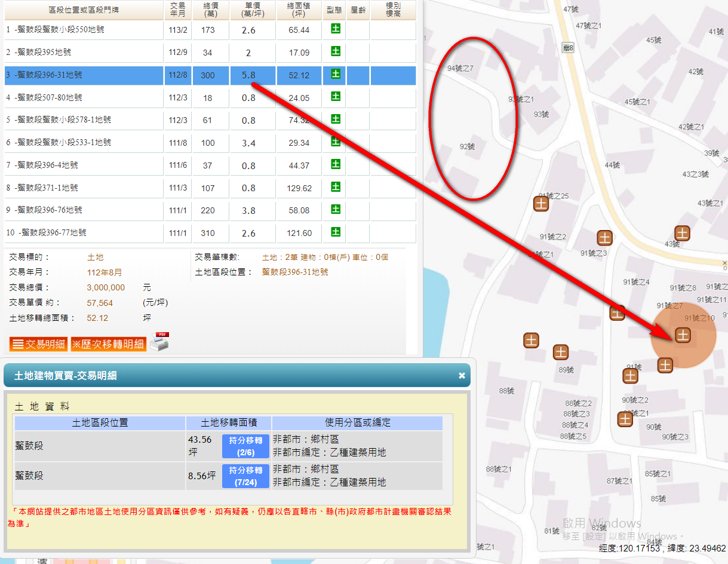Screen dimensions: 728x564
Task: Click the 交易年月 column header
Action: coord(177,10)
